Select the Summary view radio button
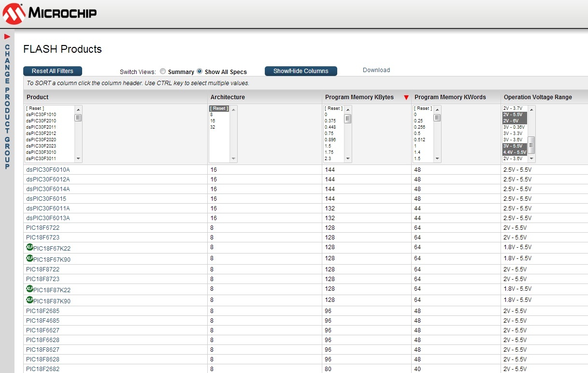Image resolution: width=588 pixels, height=373 pixels. point(163,71)
